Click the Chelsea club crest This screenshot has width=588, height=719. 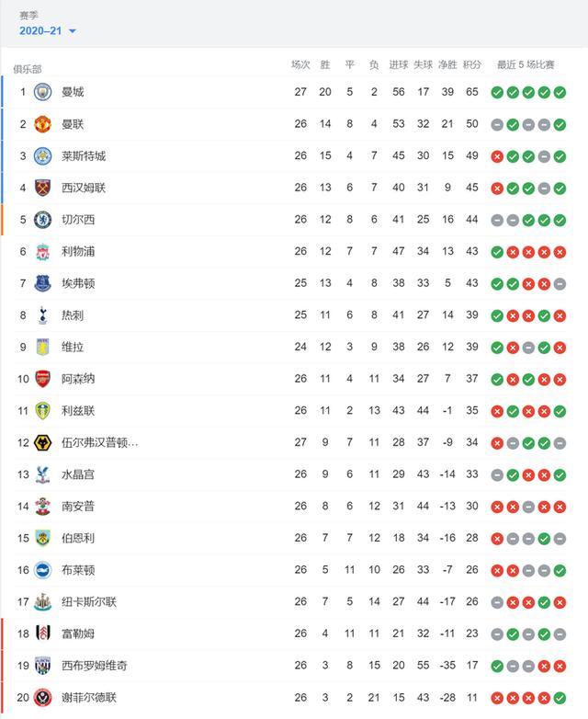(42, 220)
